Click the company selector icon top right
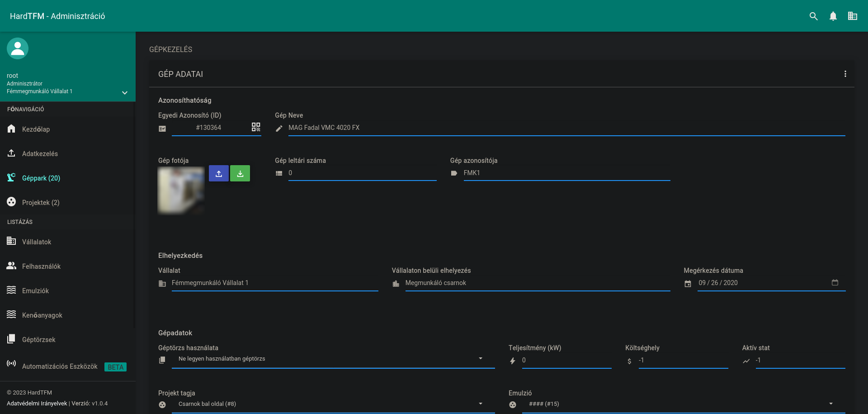This screenshot has width=868, height=414. pos(852,16)
